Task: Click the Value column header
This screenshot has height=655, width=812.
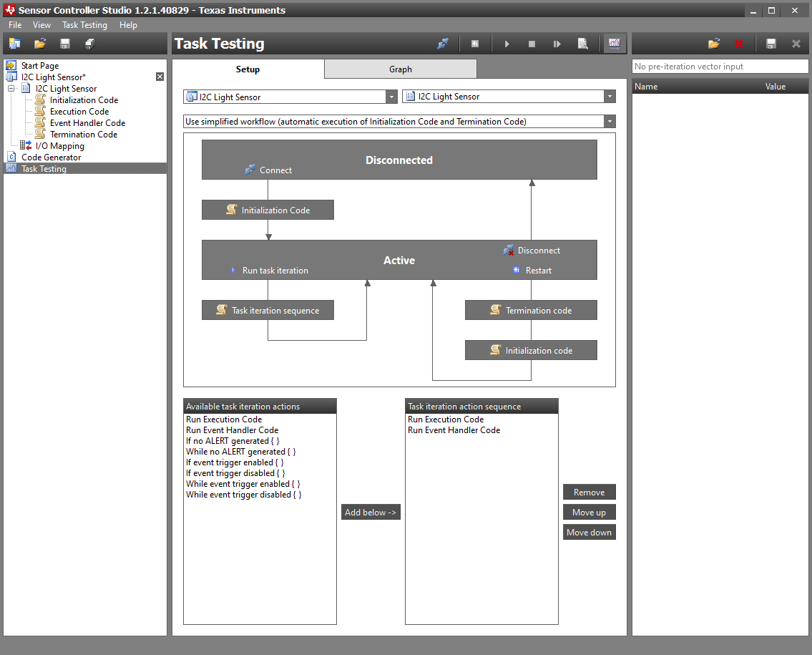Action: pos(776,87)
